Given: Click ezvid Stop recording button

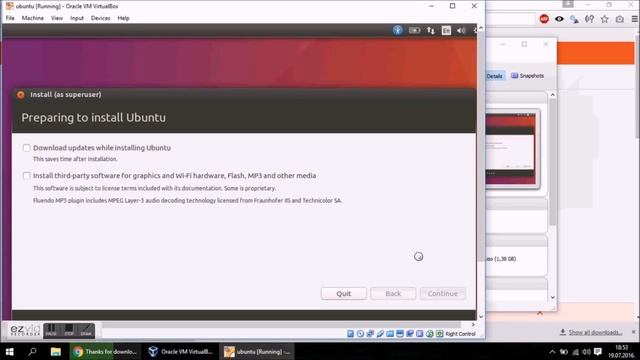Looking at the screenshot, I should (x=69, y=330).
